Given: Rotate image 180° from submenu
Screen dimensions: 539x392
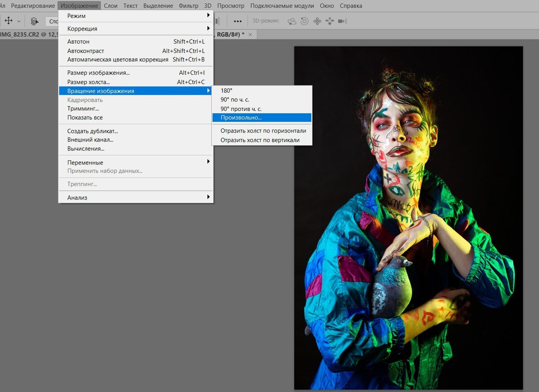Looking at the screenshot, I should click(262, 91).
